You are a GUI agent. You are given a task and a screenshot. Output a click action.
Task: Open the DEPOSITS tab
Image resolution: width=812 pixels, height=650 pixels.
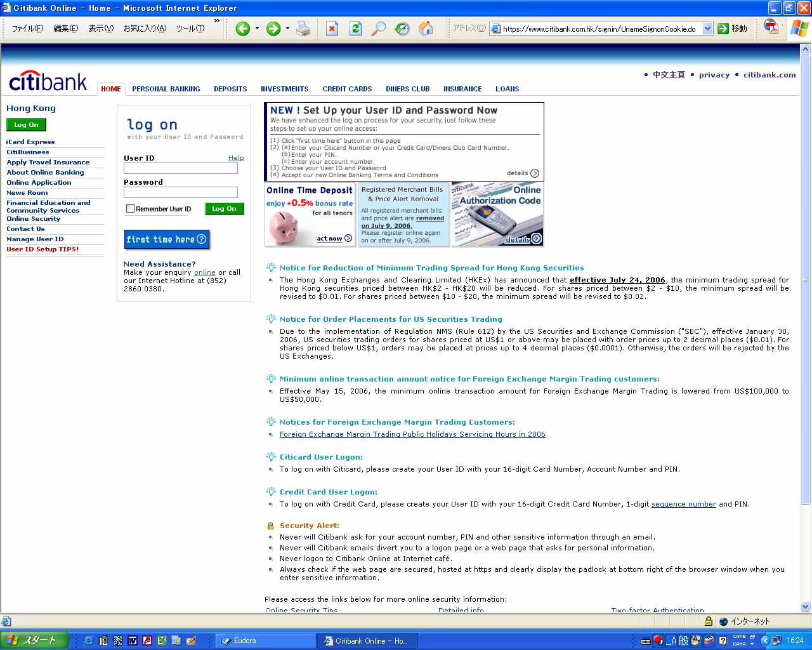[x=230, y=89]
